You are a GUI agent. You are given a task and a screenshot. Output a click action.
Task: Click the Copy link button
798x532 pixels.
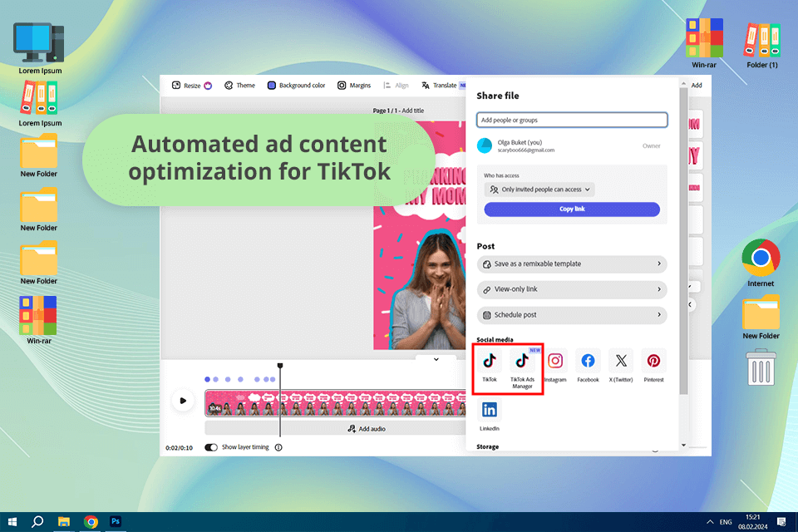tap(572, 209)
